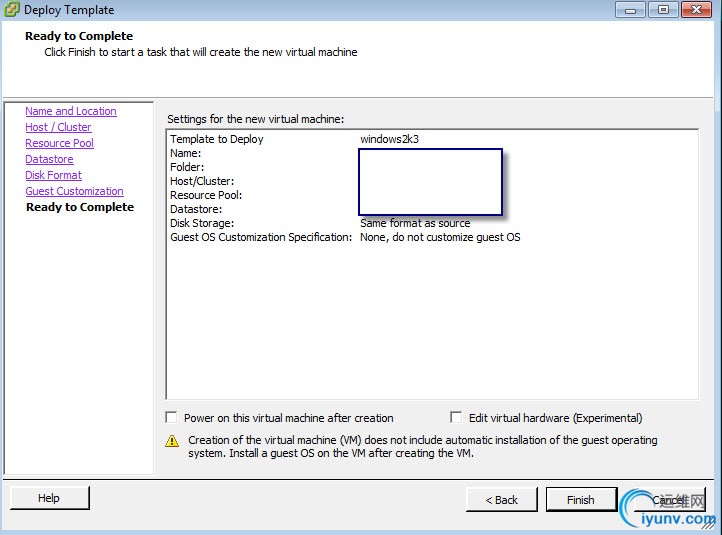Click Finish to create the VM

(581, 500)
